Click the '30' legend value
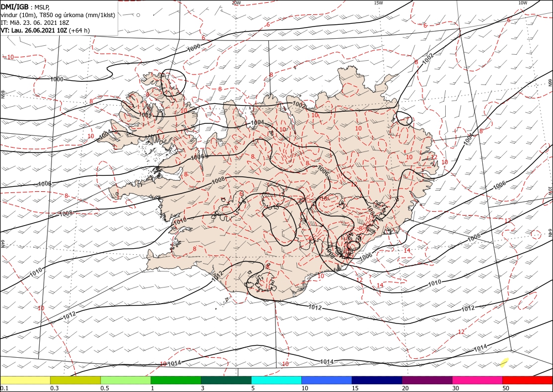553x392 pixels. (x=456, y=388)
